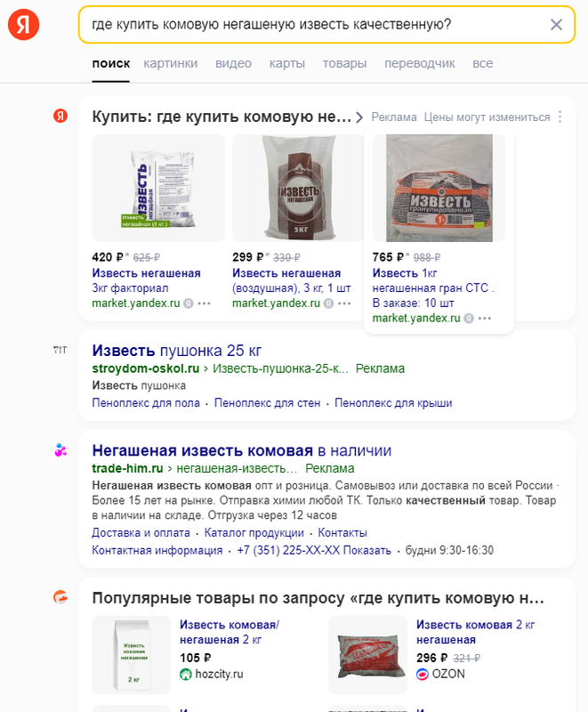Select the «поиск» tab
The height and width of the screenshot is (712, 588).
tap(110, 63)
